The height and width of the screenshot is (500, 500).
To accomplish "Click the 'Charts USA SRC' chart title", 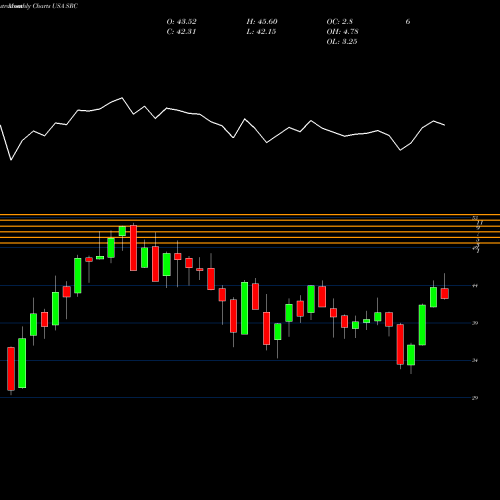I will tap(55, 6).
